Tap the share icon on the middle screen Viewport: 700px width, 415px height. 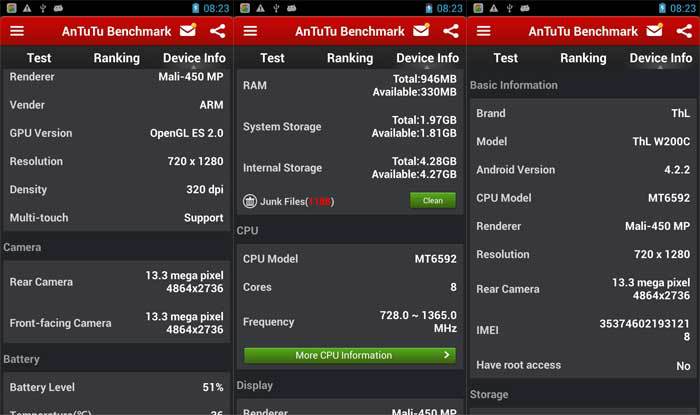point(449,31)
